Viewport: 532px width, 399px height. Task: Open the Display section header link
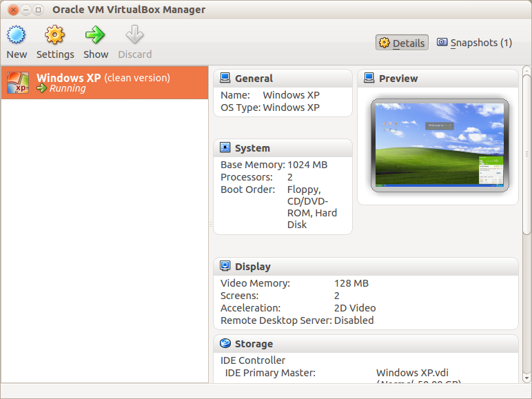252,267
